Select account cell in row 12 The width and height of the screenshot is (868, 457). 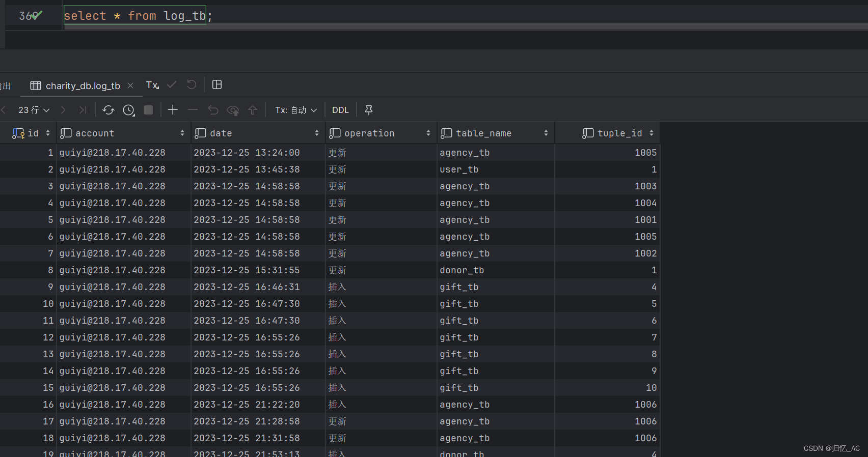coord(123,337)
